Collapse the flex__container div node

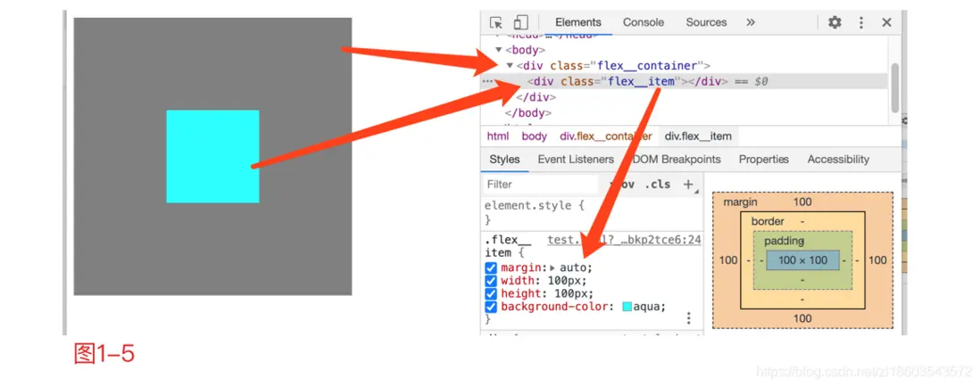(510, 66)
